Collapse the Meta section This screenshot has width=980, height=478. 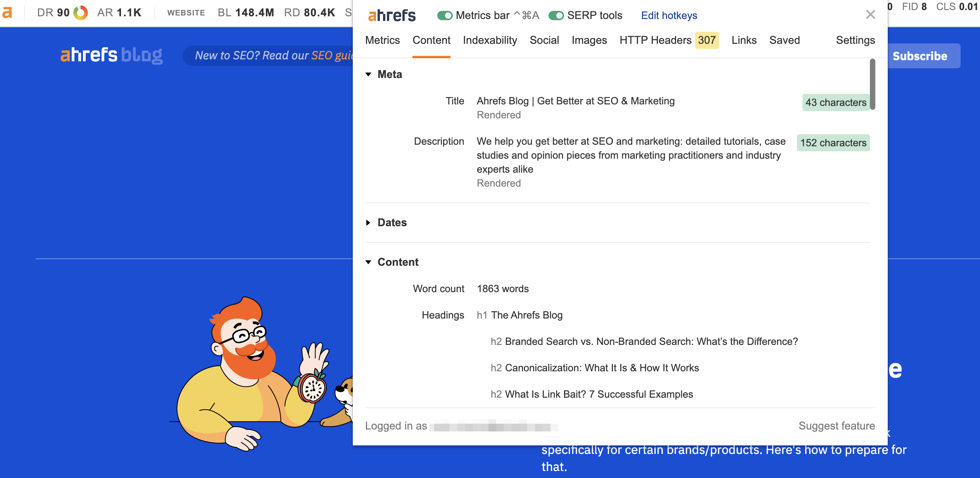[x=369, y=74]
